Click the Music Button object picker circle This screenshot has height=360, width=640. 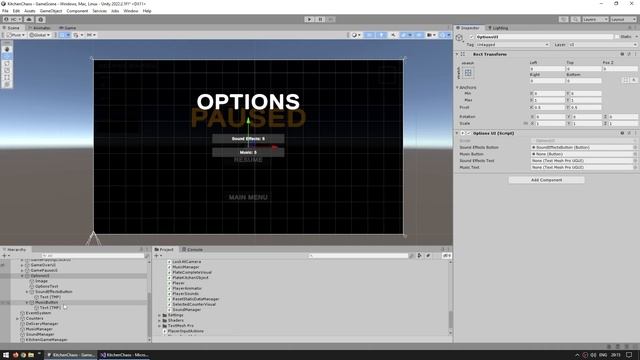click(635, 154)
